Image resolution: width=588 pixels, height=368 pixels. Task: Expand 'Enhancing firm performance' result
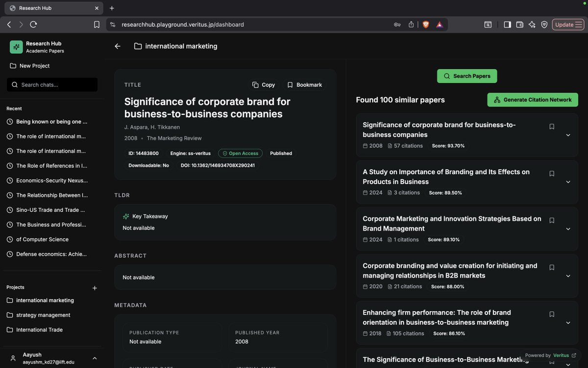click(x=568, y=323)
